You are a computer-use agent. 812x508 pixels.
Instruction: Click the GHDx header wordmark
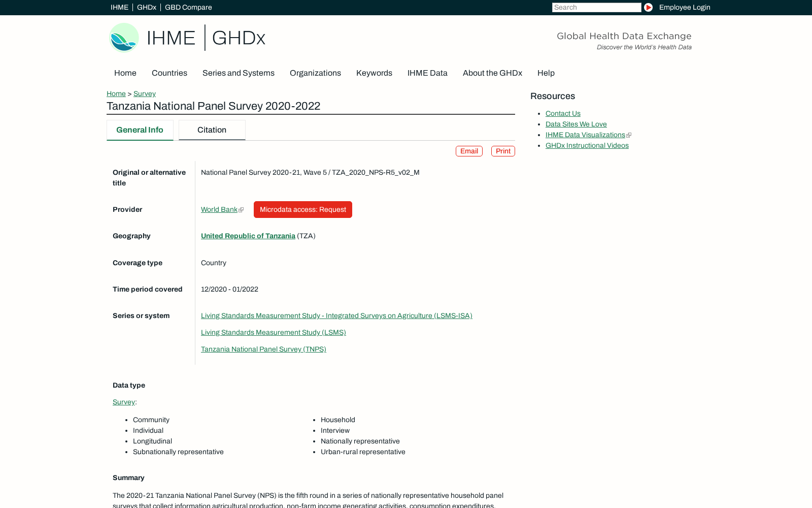pyautogui.click(x=239, y=38)
